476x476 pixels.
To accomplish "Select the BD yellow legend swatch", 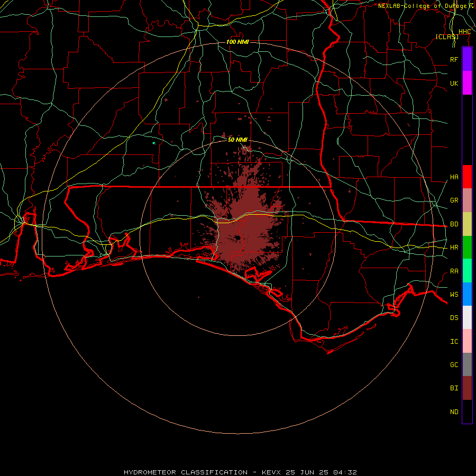I will point(467,224).
